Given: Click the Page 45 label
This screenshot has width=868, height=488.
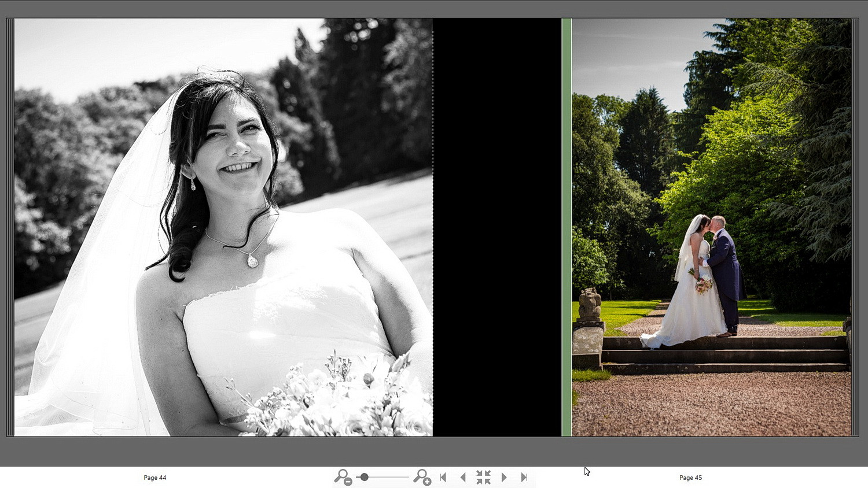Looking at the screenshot, I should click(690, 478).
